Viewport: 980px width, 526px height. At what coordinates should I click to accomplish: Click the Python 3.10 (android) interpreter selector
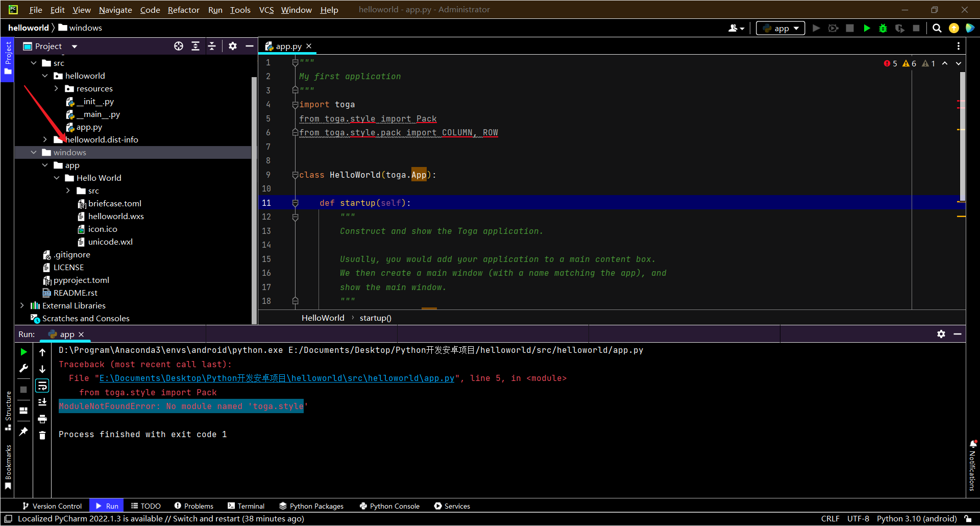916,519
